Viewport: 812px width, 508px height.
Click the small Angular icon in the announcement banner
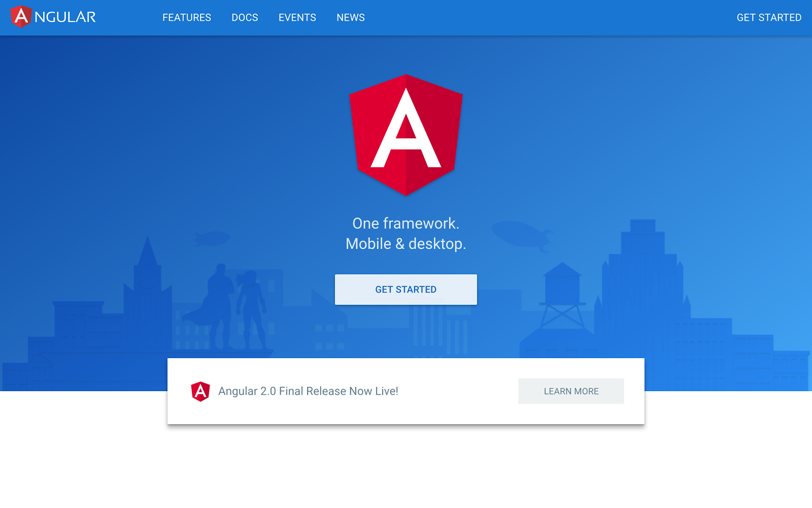(x=201, y=391)
